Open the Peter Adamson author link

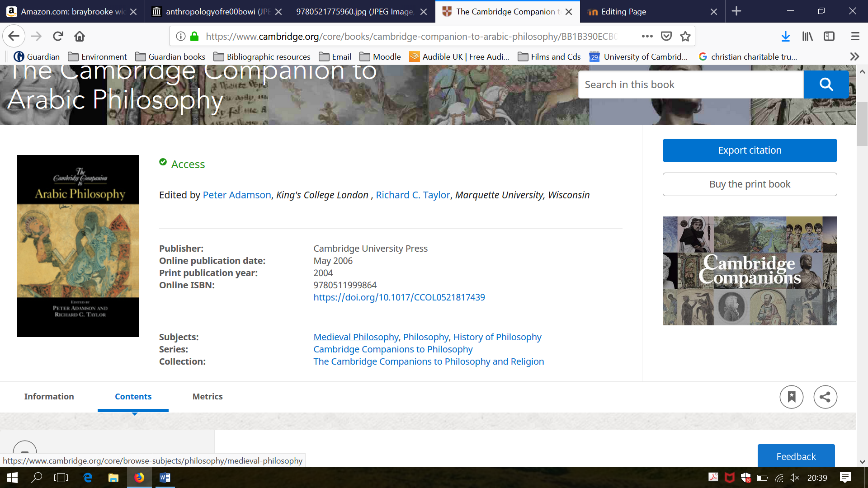[237, 195]
